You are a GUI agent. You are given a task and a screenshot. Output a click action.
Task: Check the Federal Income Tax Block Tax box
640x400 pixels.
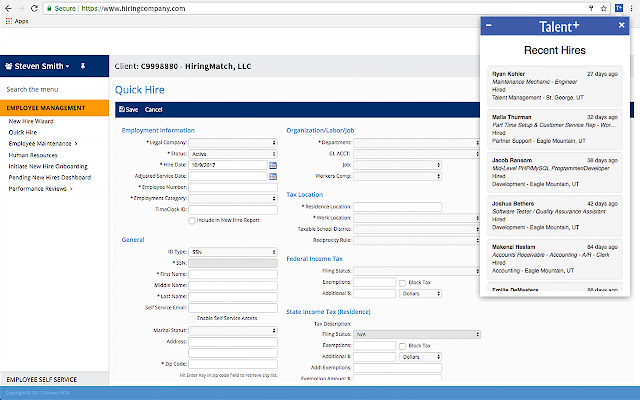[402, 282]
